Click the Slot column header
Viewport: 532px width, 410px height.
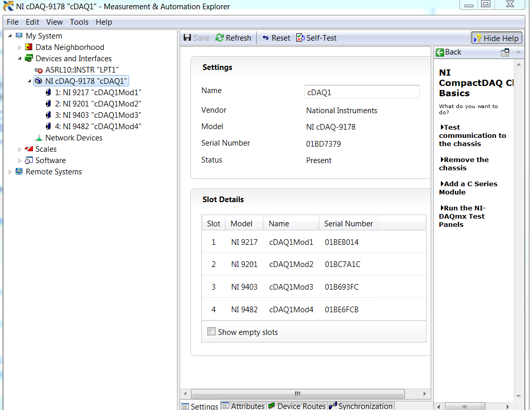point(214,223)
